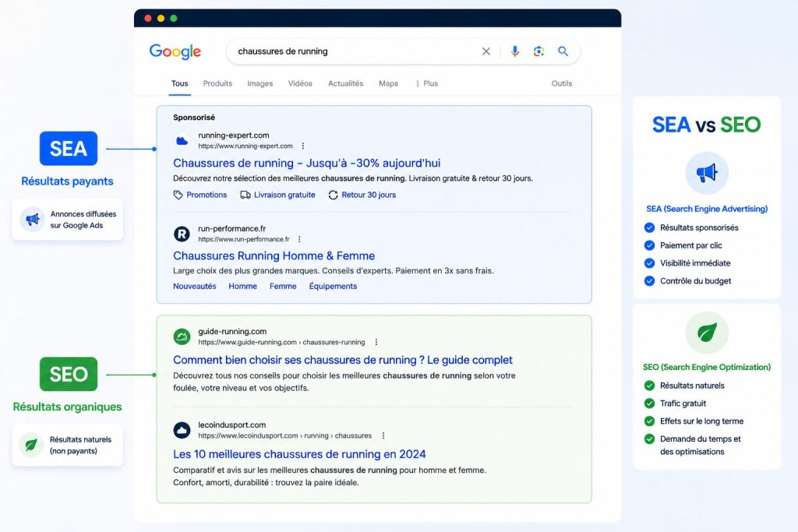Open Les 10 meilleures chaussures 2024 link
798x532 pixels.
299,454
